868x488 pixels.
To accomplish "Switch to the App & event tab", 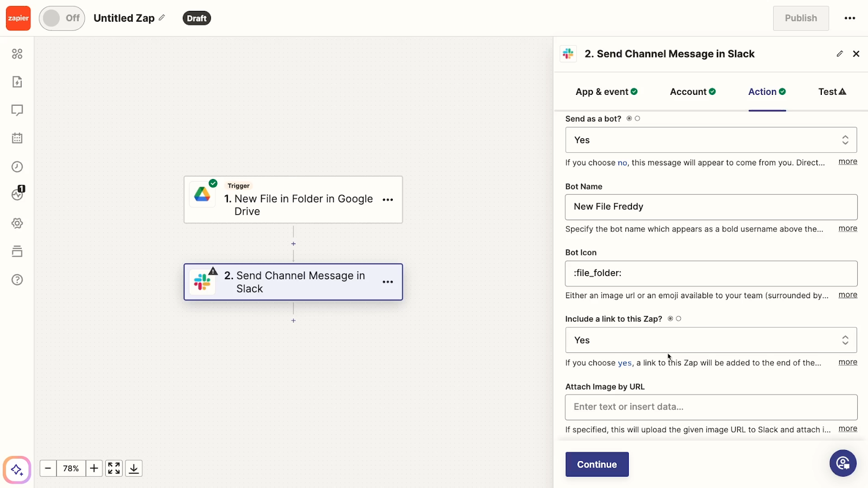I will coord(607,92).
